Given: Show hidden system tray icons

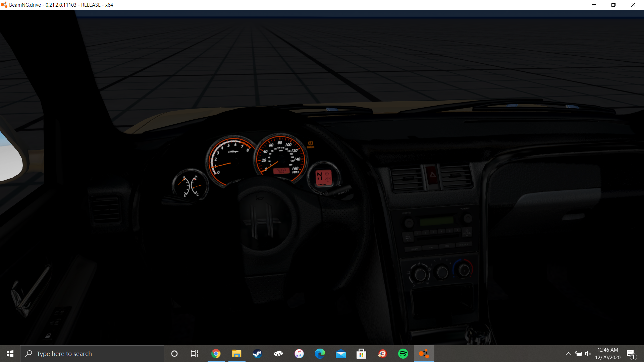Looking at the screenshot, I should [569, 354].
